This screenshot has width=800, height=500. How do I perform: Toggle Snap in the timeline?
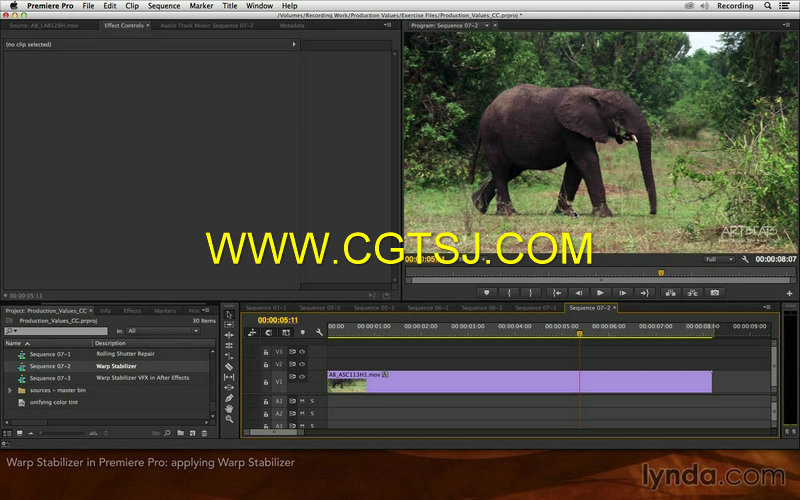tap(269, 333)
